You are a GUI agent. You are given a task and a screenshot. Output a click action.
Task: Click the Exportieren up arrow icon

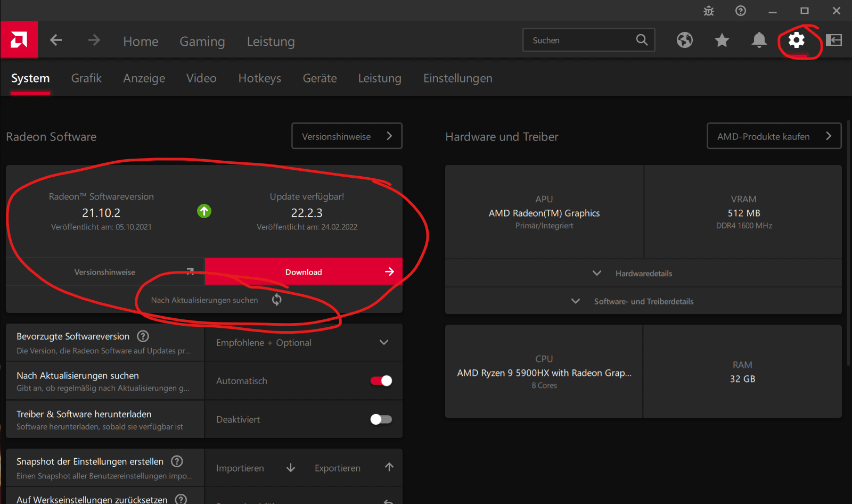[389, 467]
